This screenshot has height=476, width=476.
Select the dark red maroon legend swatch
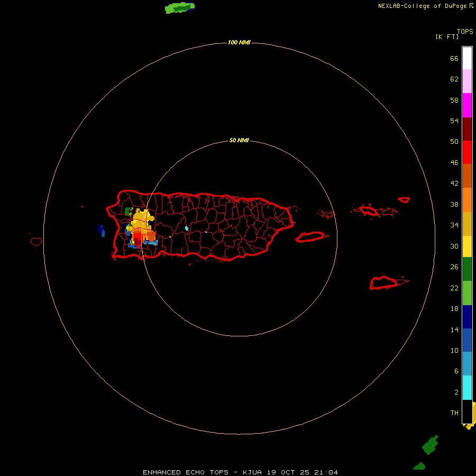tap(467, 129)
